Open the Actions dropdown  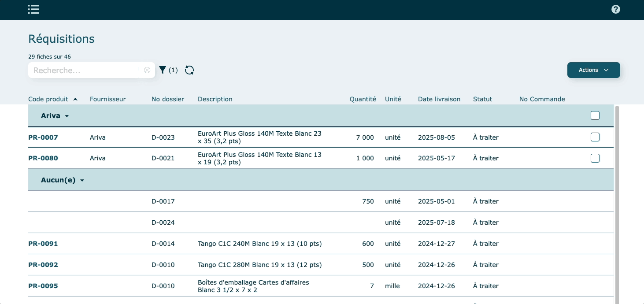(593, 70)
